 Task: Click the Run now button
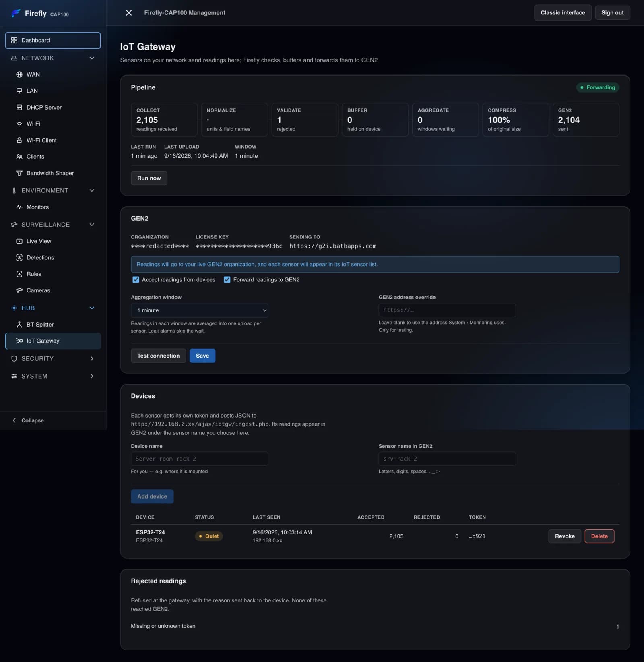[149, 178]
